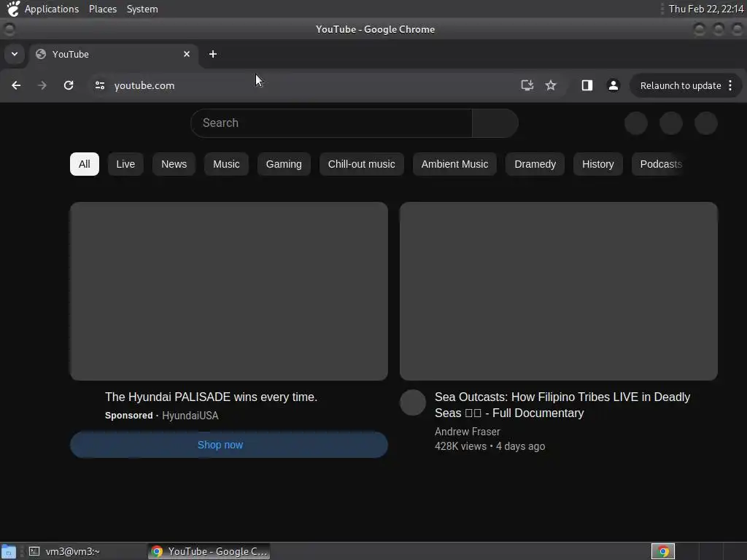Image resolution: width=747 pixels, height=560 pixels.
Task: Open the Hyundai PALISADE ad thumbnail
Action: pos(228,291)
